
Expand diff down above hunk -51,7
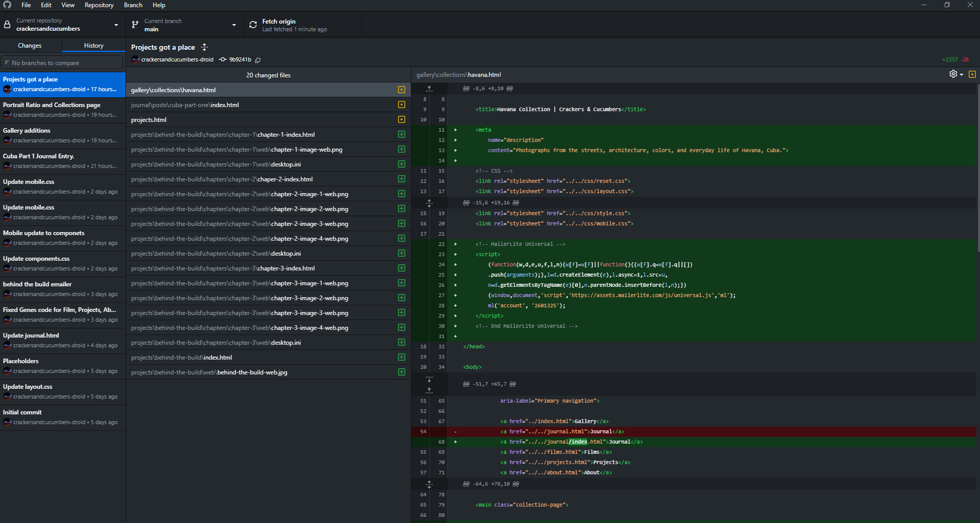point(429,379)
